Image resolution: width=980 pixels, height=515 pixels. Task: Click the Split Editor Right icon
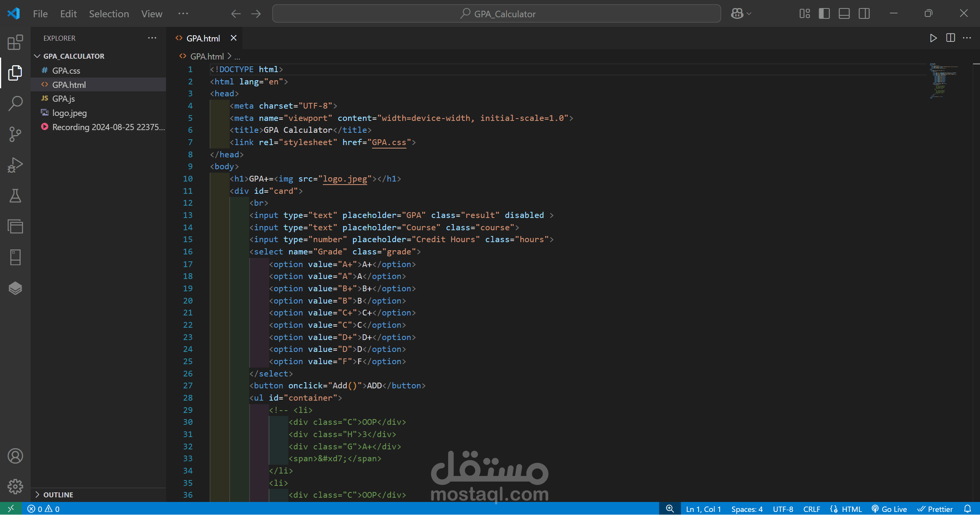[950, 38]
